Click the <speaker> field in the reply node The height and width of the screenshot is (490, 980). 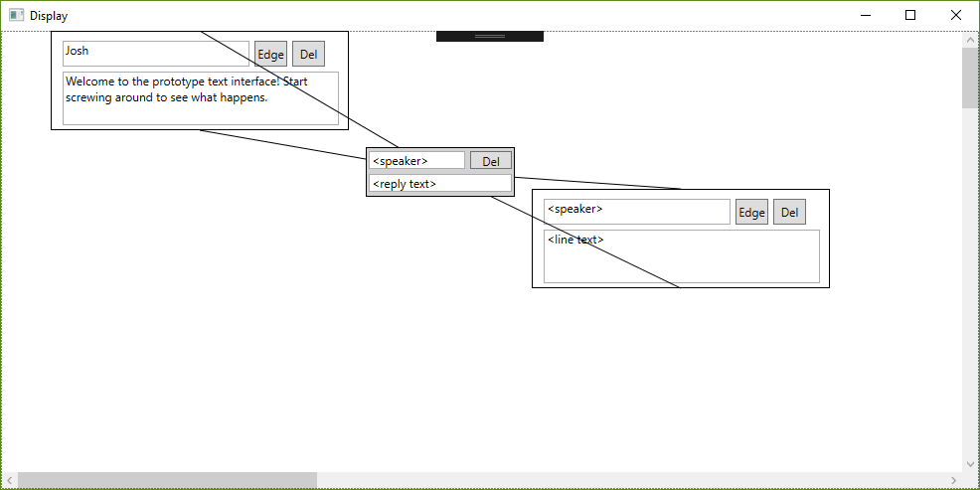pyautogui.click(x=416, y=161)
